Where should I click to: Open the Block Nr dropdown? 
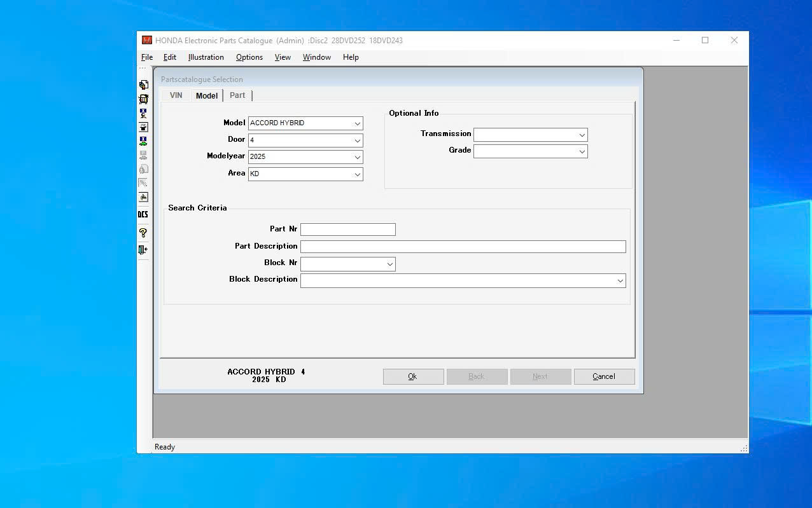click(x=389, y=263)
